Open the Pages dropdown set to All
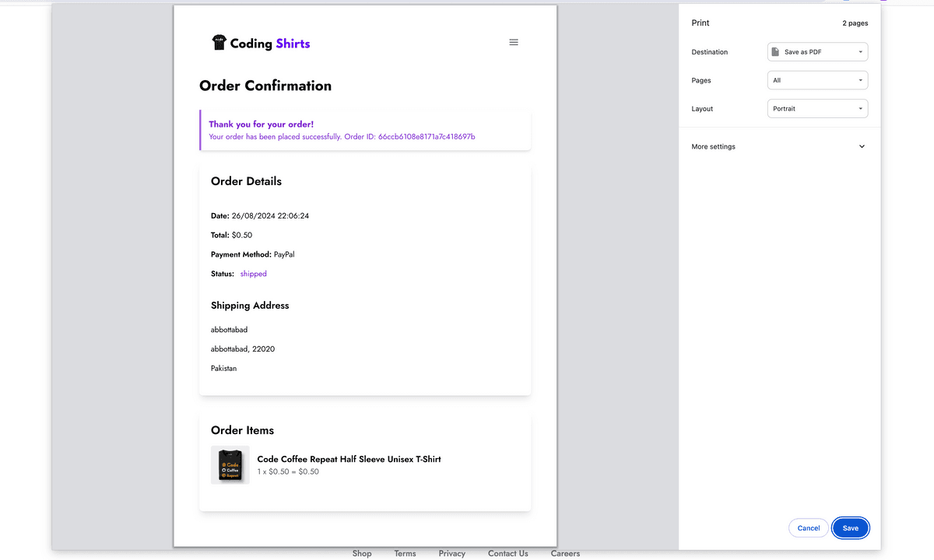Image resolution: width=934 pixels, height=560 pixels. (x=817, y=80)
